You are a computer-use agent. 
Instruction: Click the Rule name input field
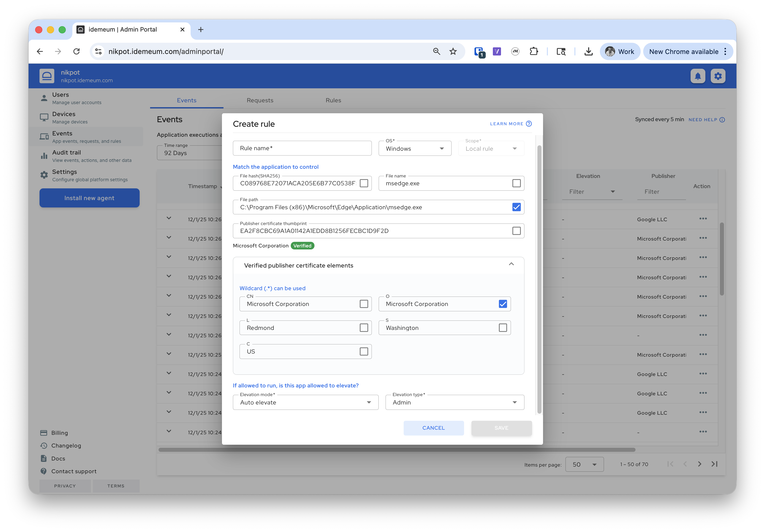(302, 148)
